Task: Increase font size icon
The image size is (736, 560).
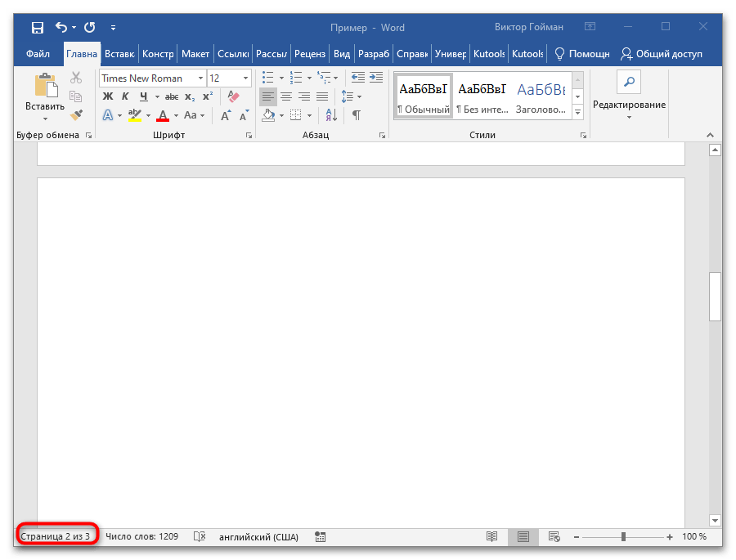Action: [x=226, y=115]
